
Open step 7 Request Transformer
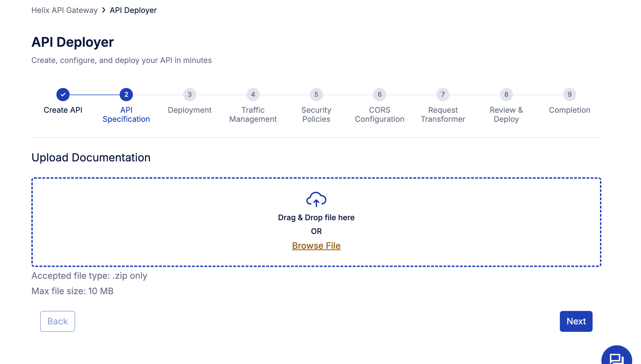tap(443, 95)
